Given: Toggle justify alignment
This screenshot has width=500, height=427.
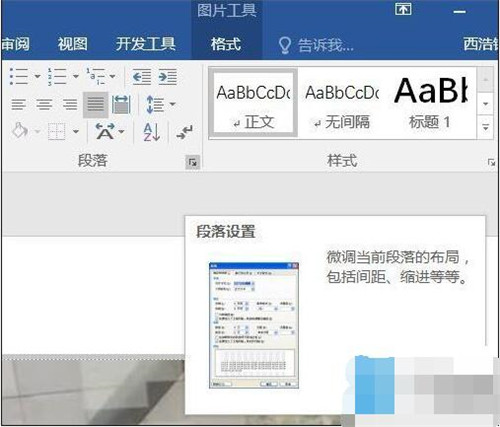Looking at the screenshot, I should (x=96, y=105).
